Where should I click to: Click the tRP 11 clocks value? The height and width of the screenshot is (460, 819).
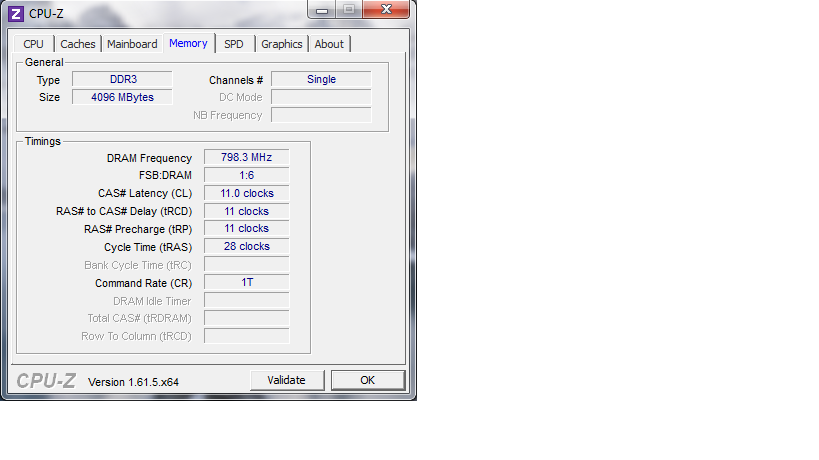tap(247, 229)
